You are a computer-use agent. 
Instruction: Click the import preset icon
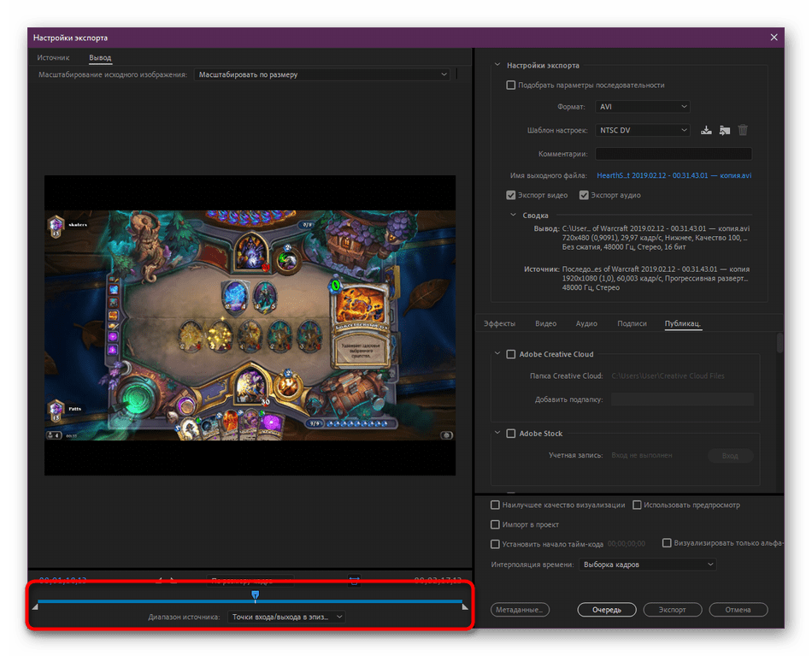pos(725,130)
